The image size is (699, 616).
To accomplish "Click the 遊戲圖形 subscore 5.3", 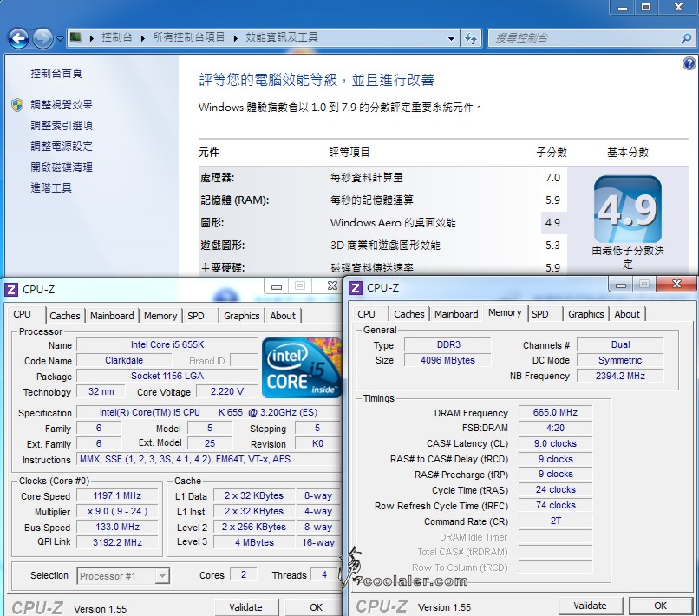I will pyautogui.click(x=552, y=246).
